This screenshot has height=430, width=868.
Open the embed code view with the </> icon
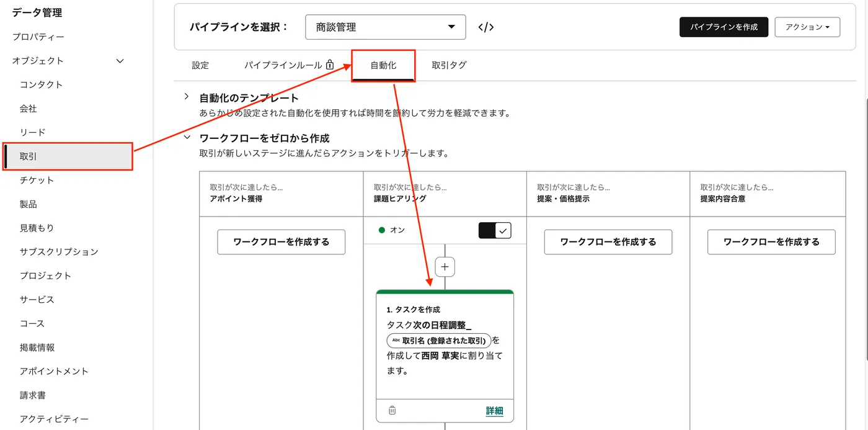click(486, 27)
